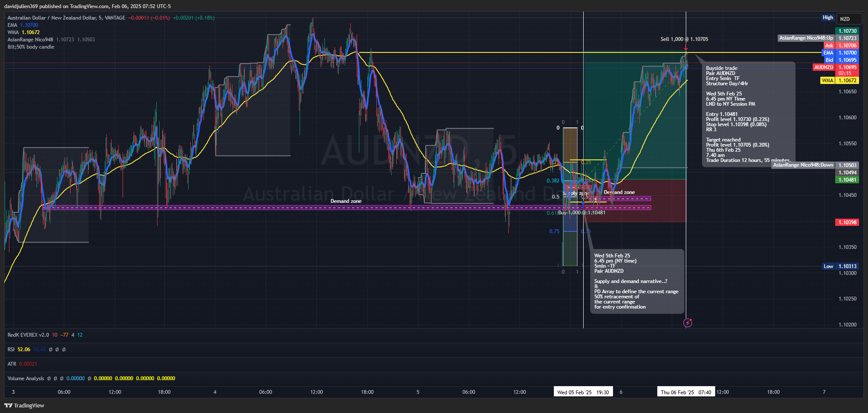Click the Buyside trade note box
The width and height of the screenshot is (868, 413).
tap(748, 114)
